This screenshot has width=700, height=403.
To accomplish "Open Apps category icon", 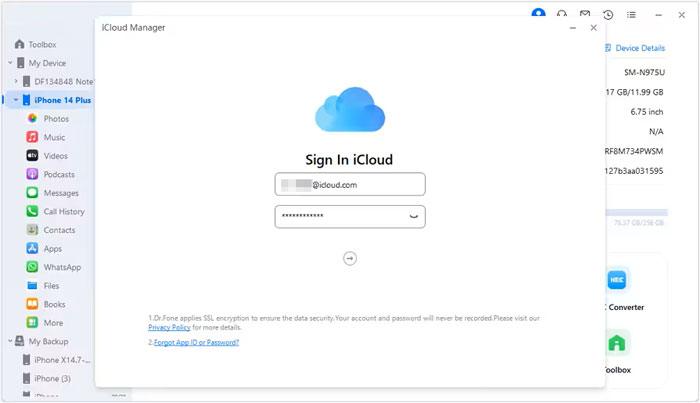I will pos(32,248).
